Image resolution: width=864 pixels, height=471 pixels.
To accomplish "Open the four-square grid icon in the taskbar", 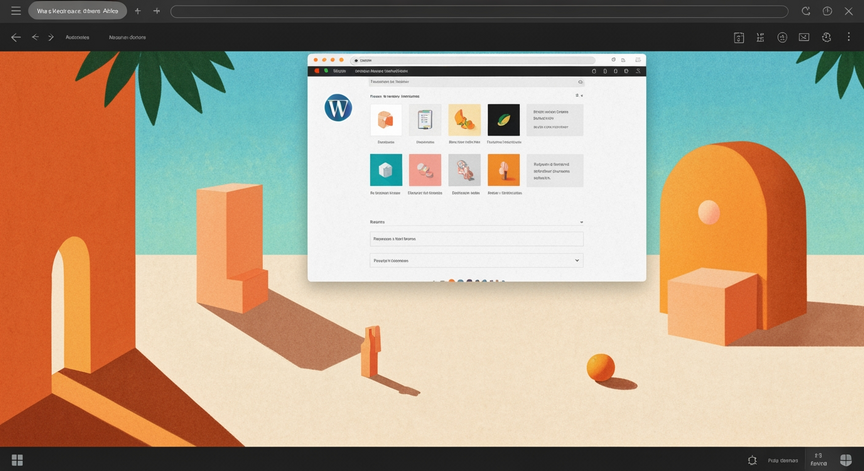I will 17,460.
